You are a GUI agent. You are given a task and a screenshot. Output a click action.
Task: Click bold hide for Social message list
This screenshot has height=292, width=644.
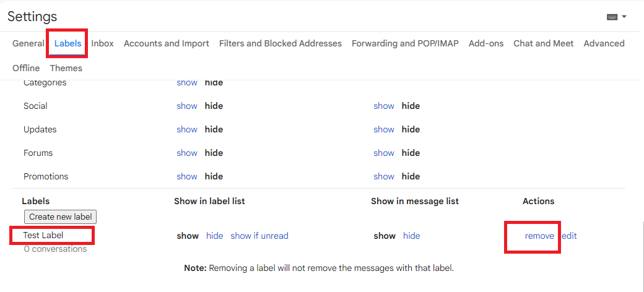coord(411,106)
